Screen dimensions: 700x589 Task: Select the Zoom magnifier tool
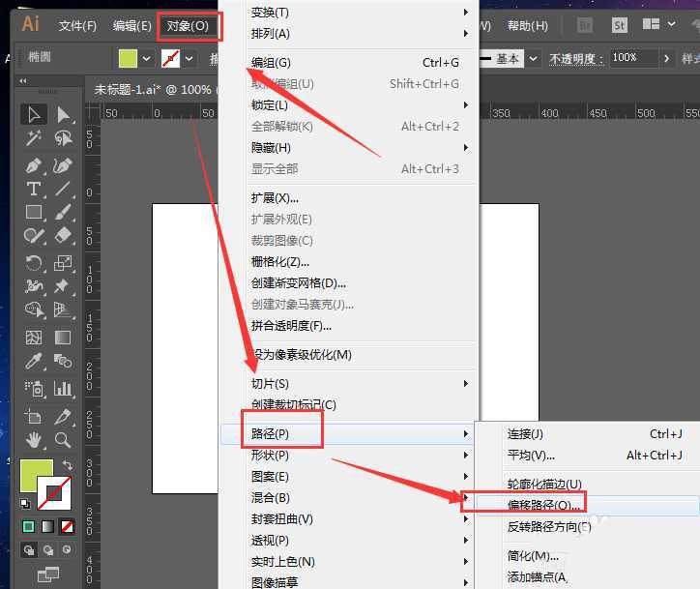pyautogui.click(x=64, y=440)
